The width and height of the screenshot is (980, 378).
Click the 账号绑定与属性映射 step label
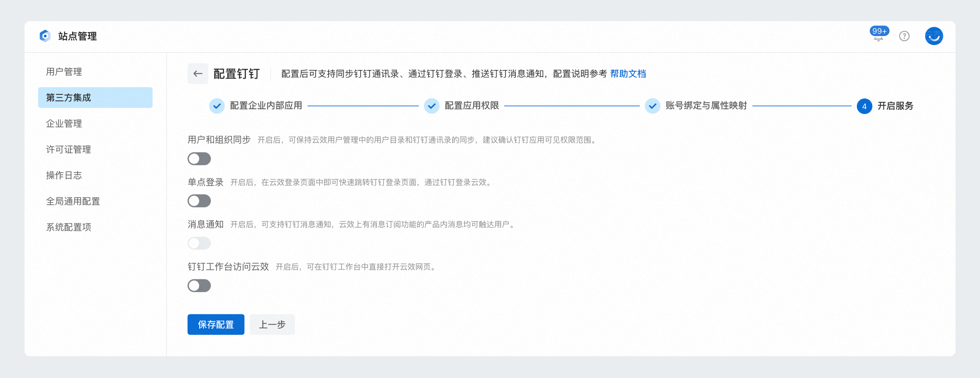(x=706, y=106)
